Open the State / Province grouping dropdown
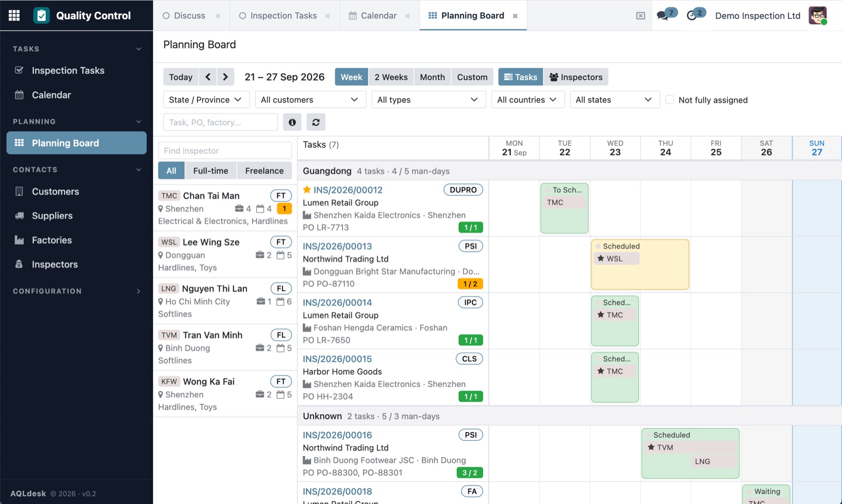Screen dimensions: 842x504 [x=206, y=99]
